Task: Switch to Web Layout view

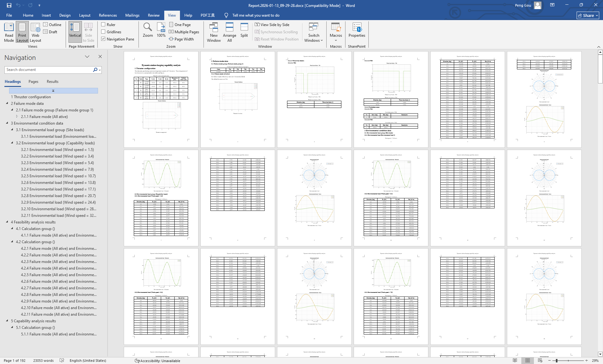Action: 35,32
